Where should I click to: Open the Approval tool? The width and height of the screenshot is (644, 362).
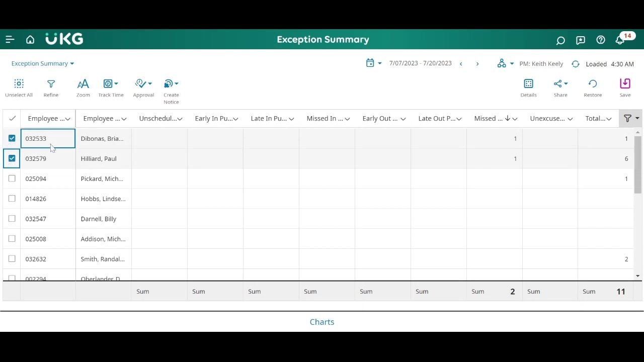coord(143,87)
